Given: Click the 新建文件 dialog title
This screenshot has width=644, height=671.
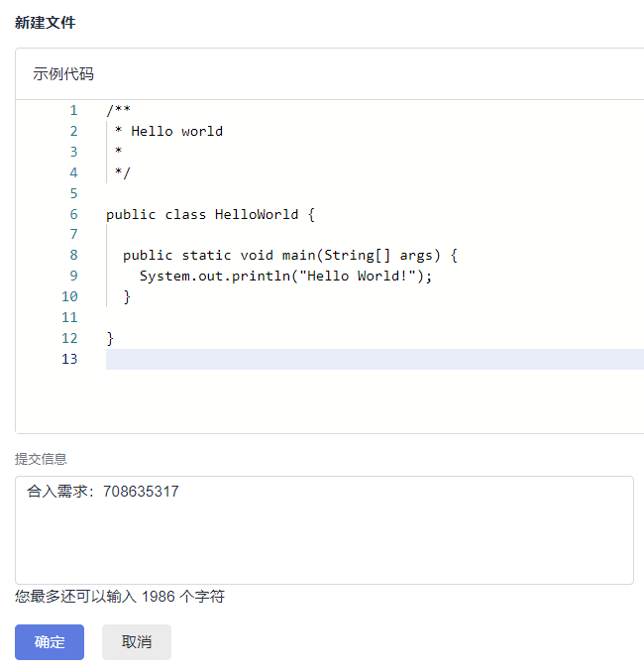Looking at the screenshot, I should point(45,22).
